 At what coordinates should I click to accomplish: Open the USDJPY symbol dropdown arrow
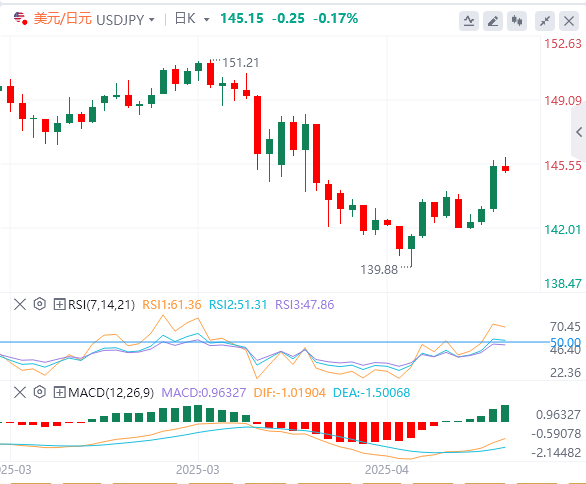tap(151, 19)
